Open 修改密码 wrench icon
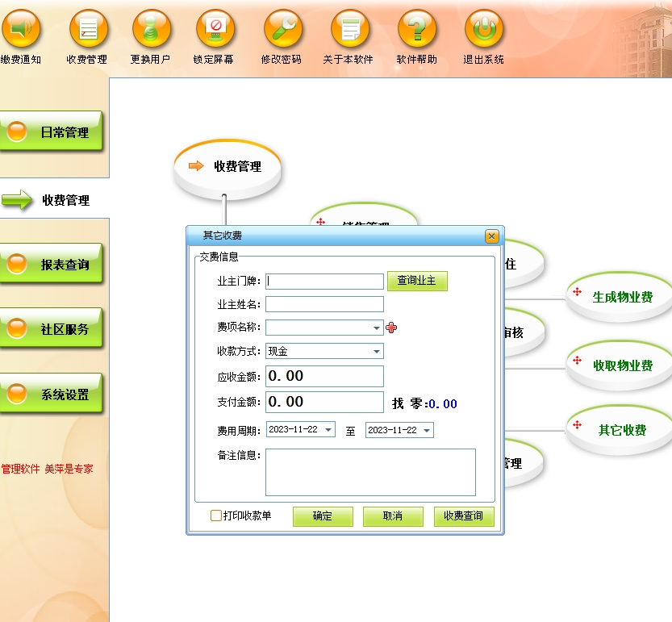The width and height of the screenshot is (672, 622). [282, 30]
